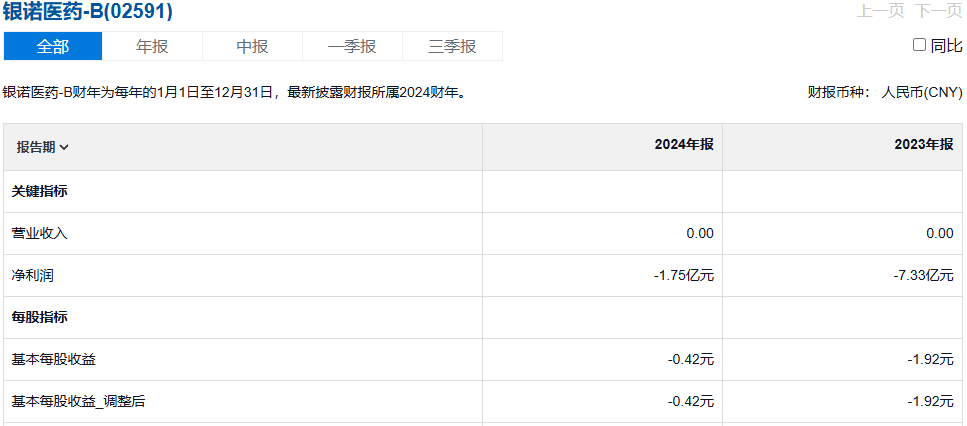Click the 净利润 row label

tap(33, 276)
